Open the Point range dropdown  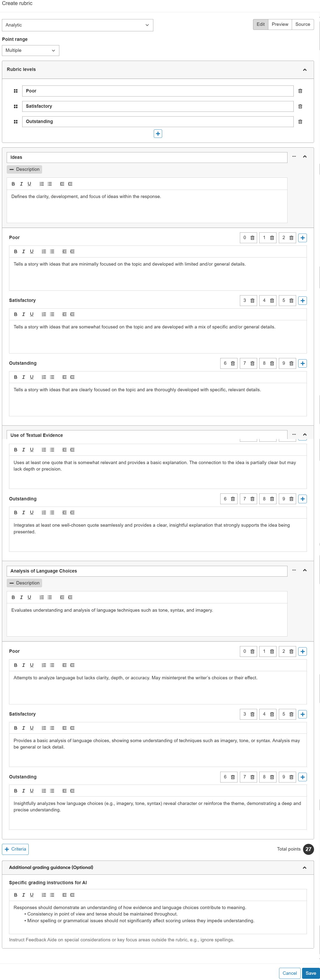[30, 50]
